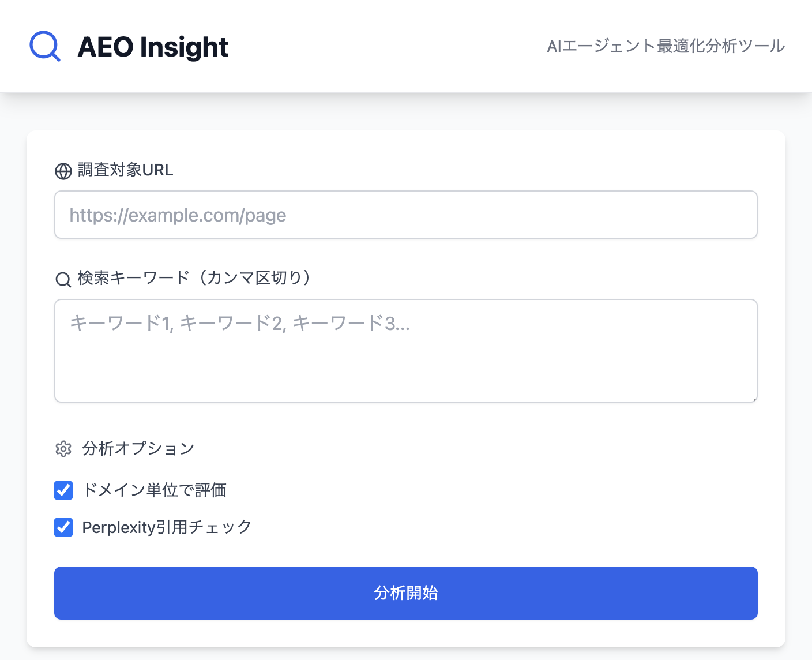Click the world globe symbol above the URL field
Screen dimensions: 812x660
coord(63,171)
